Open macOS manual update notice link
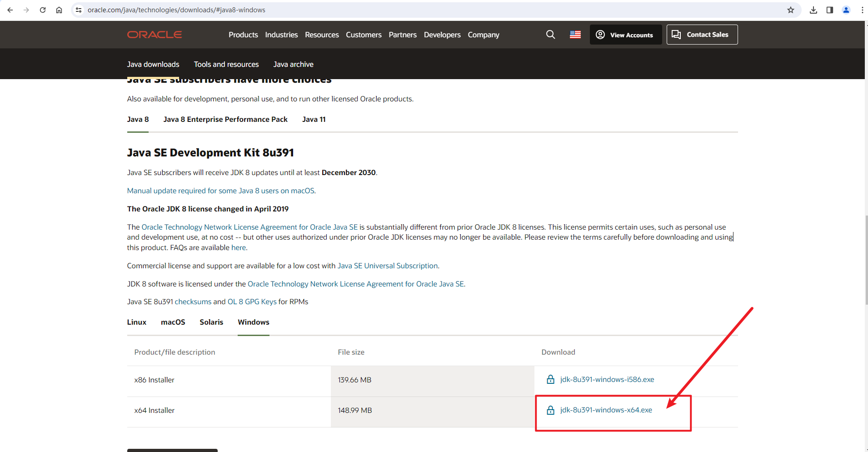This screenshot has width=868, height=452. click(221, 191)
